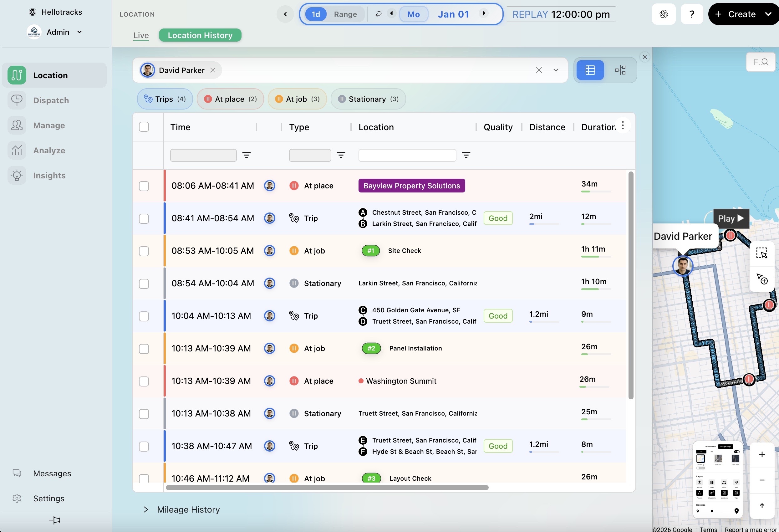Check the Panel Installation job row
This screenshot has width=779, height=532.
pos(144,349)
